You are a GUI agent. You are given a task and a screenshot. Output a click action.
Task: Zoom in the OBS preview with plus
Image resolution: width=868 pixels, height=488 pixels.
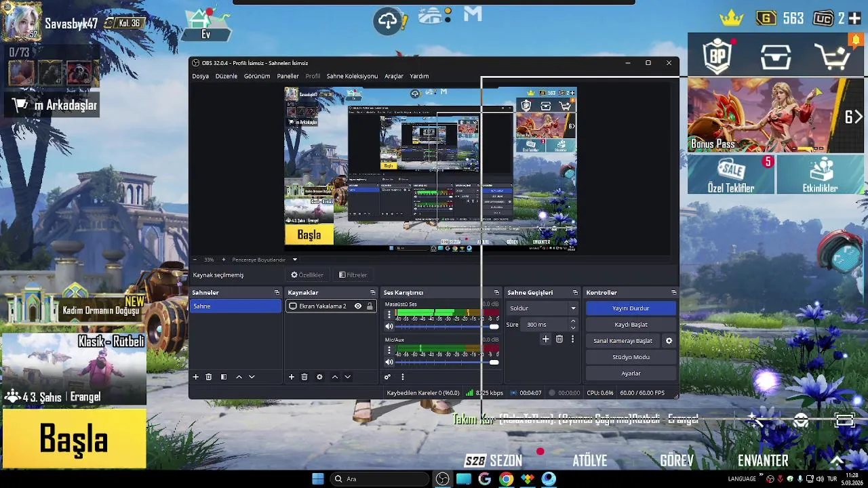[224, 260]
